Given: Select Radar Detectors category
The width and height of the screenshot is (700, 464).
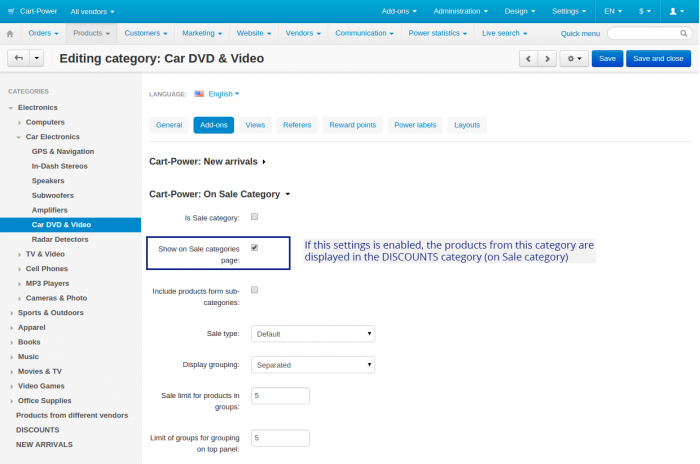Looking at the screenshot, I should pyautogui.click(x=60, y=239).
